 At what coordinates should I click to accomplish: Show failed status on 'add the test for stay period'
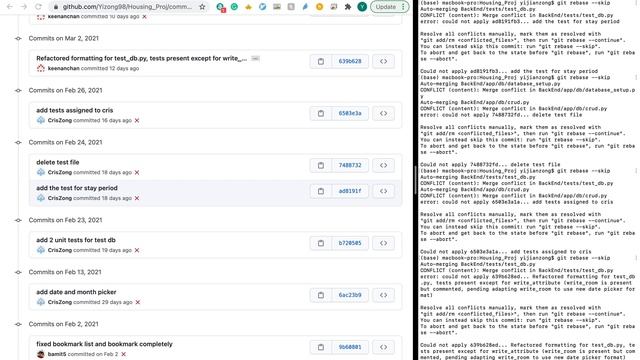click(137, 198)
